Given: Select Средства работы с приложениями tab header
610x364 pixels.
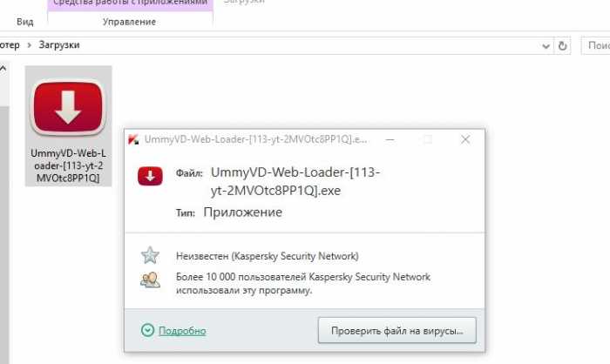Looking at the screenshot, I should [x=130, y=3].
